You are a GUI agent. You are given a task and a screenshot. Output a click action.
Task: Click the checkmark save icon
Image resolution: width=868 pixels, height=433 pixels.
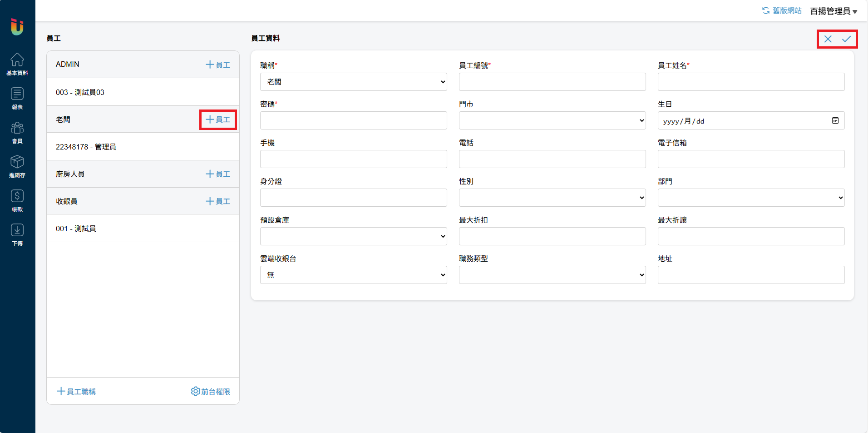(x=846, y=39)
